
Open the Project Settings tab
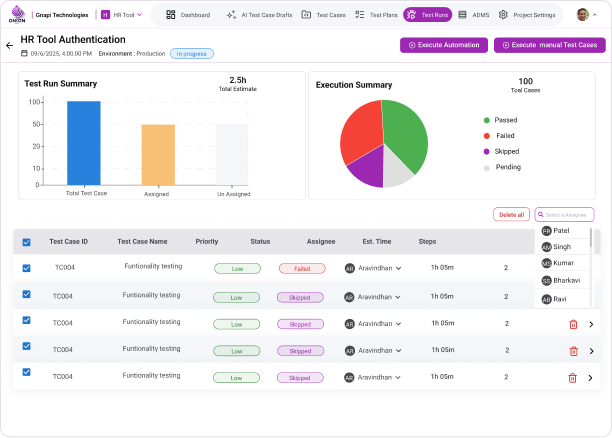[x=527, y=15]
